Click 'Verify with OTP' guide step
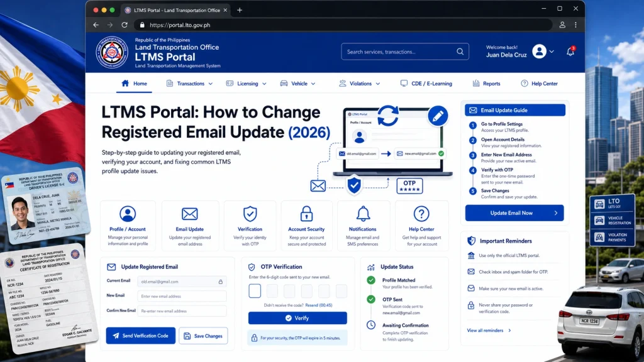The image size is (644, 362). coord(497,170)
